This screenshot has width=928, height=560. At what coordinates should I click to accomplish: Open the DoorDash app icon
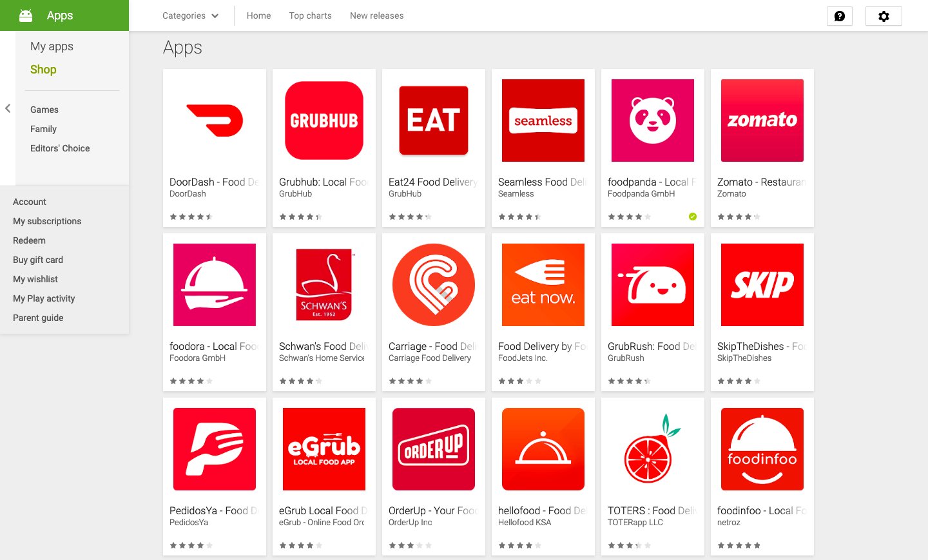click(215, 121)
